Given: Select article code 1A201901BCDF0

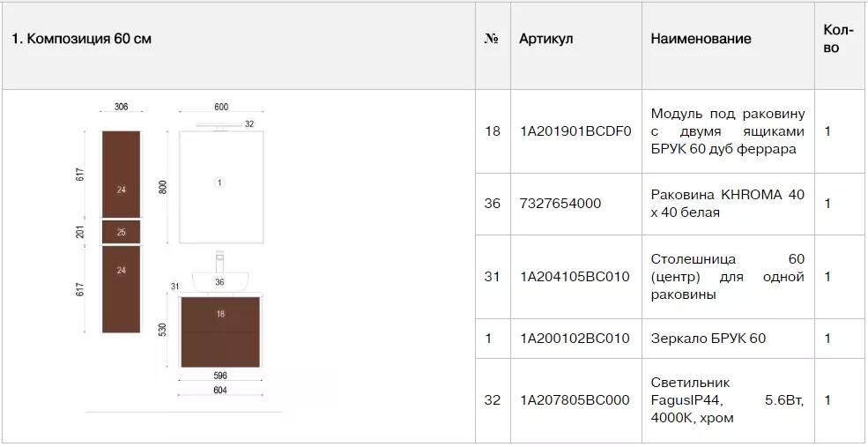Looking at the screenshot, I should tap(575, 131).
